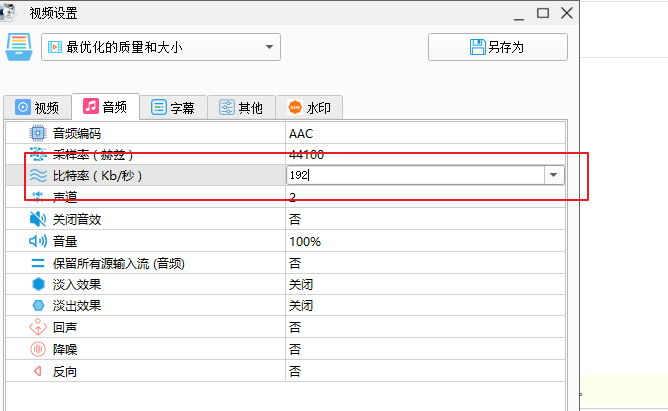Viewport: 668px width, 411px height.
Task: Click the bitrate input field showing 192
Action: [x=415, y=175]
